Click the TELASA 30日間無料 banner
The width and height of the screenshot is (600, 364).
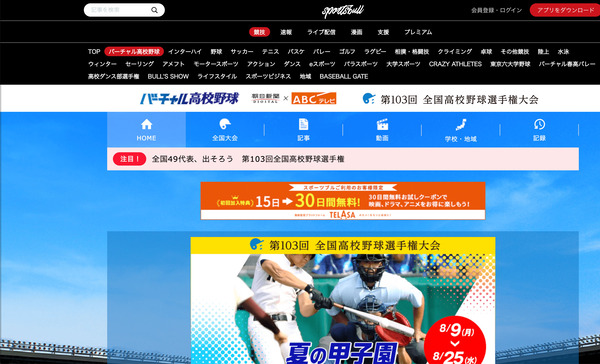point(343,201)
